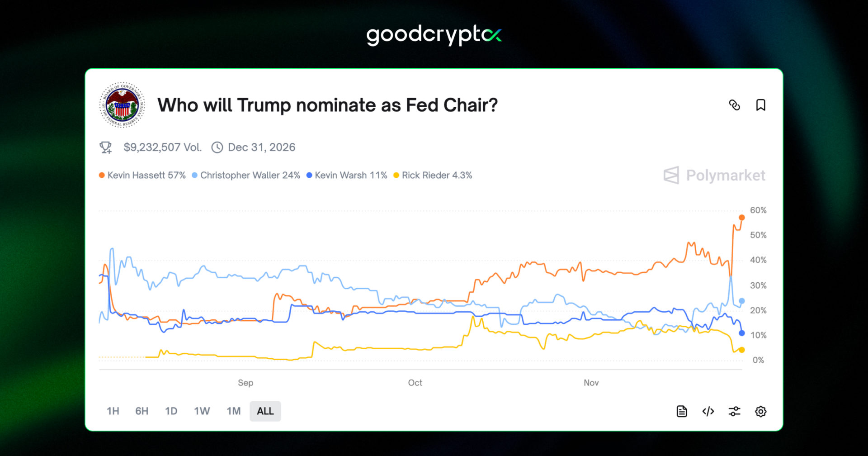Click the volume trophy icon
Image resolution: width=868 pixels, height=456 pixels.
point(105,147)
